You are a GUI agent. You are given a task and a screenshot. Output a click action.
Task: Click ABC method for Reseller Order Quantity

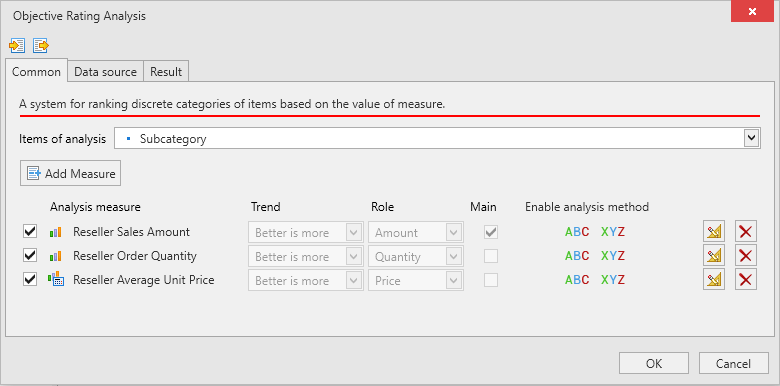[577, 256]
